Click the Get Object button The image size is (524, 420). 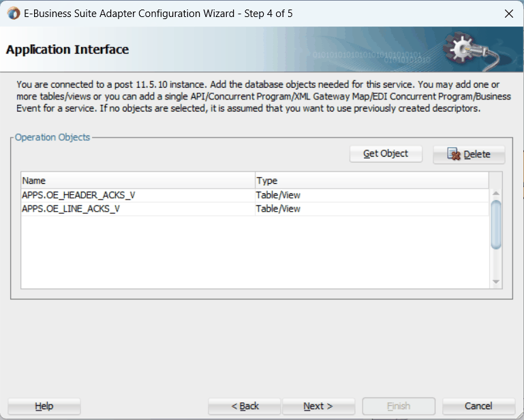point(386,154)
